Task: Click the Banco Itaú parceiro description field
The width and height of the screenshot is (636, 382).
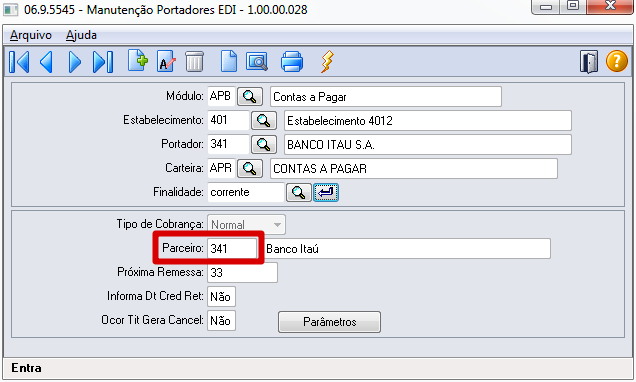Action: [407, 249]
